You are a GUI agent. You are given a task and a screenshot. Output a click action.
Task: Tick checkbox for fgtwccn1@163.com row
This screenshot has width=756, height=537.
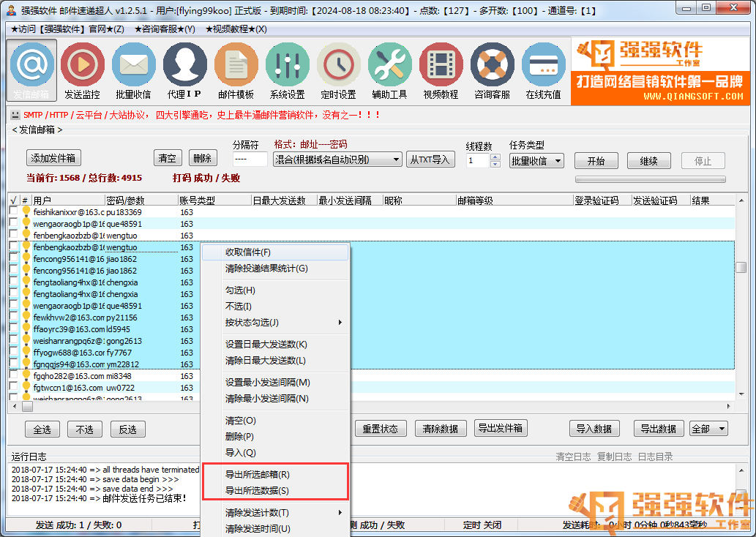[13, 386]
